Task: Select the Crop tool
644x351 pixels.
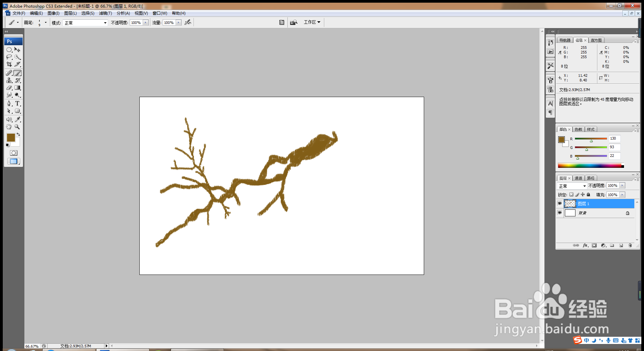Action: point(9,64)
